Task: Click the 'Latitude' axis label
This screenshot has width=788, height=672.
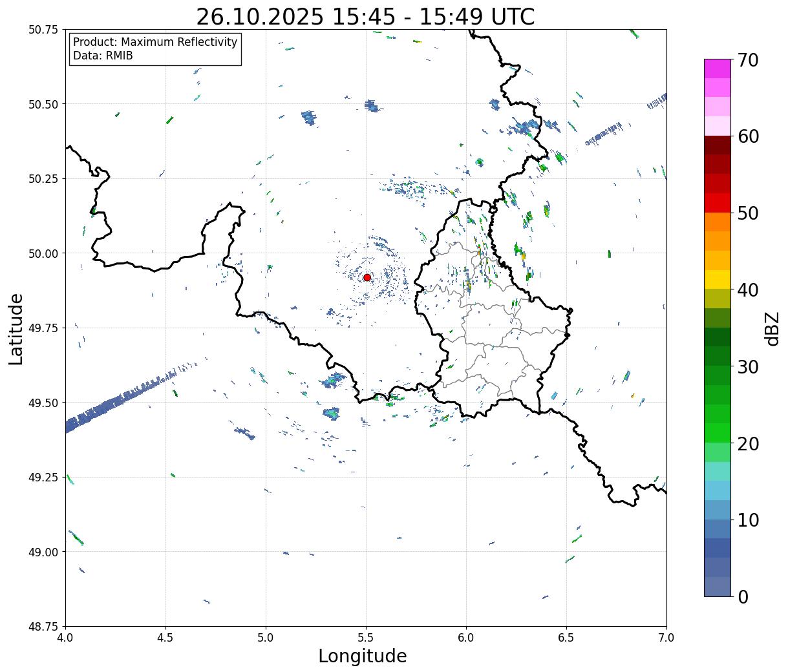Action: click(x=16, y=329)
